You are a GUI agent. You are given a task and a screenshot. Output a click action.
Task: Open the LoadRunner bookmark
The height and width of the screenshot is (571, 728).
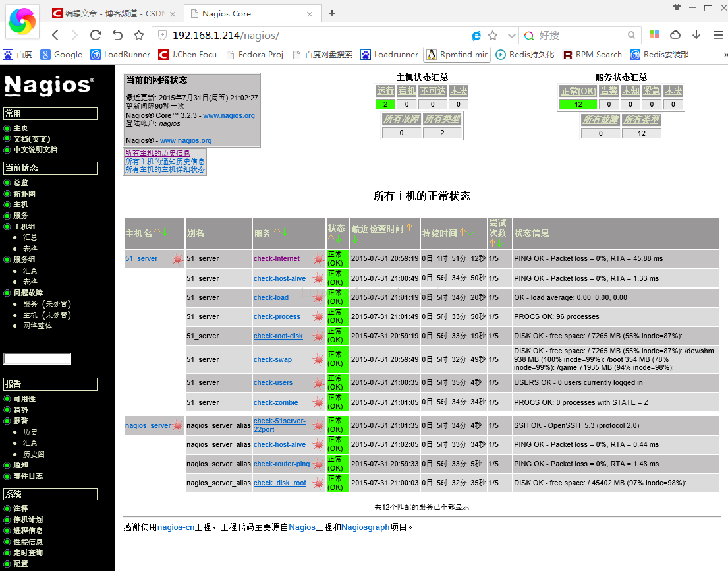(x=121, y=54)
